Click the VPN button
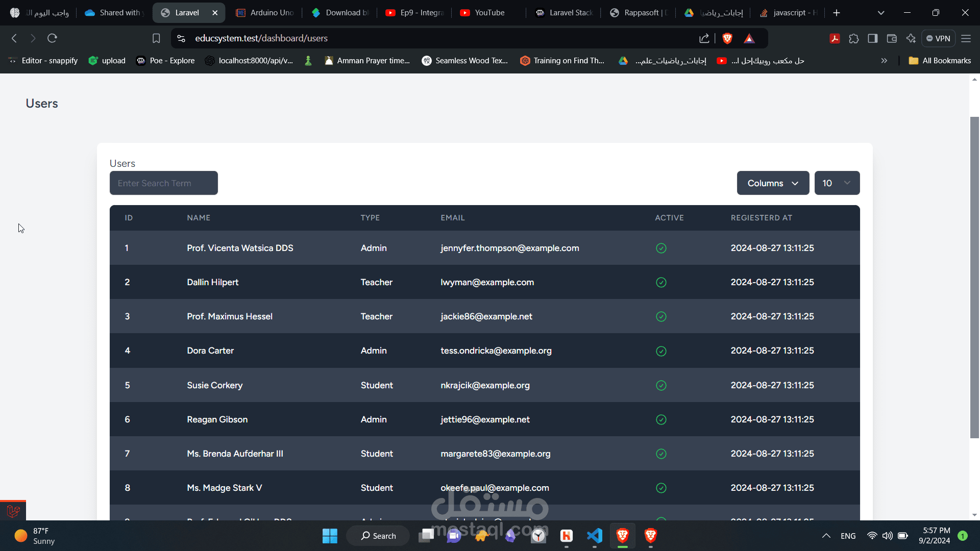 coord(938,38)
